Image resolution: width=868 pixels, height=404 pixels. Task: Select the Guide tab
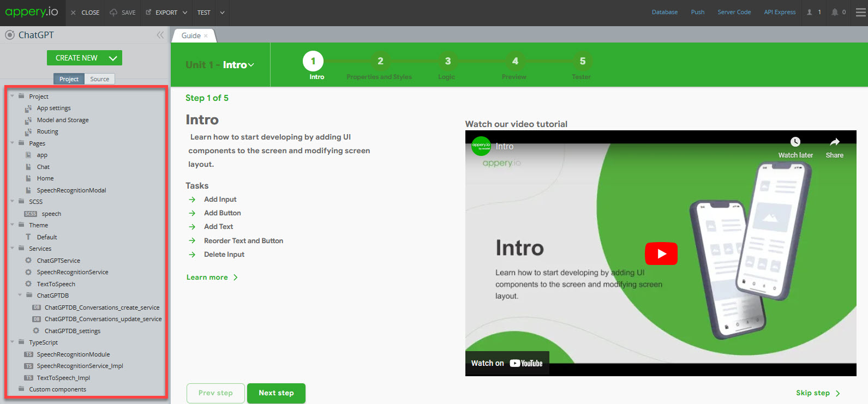[191, 35]
